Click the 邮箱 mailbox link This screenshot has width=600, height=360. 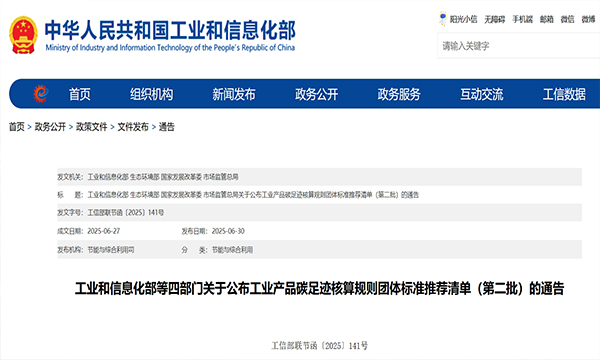(547, 19)
